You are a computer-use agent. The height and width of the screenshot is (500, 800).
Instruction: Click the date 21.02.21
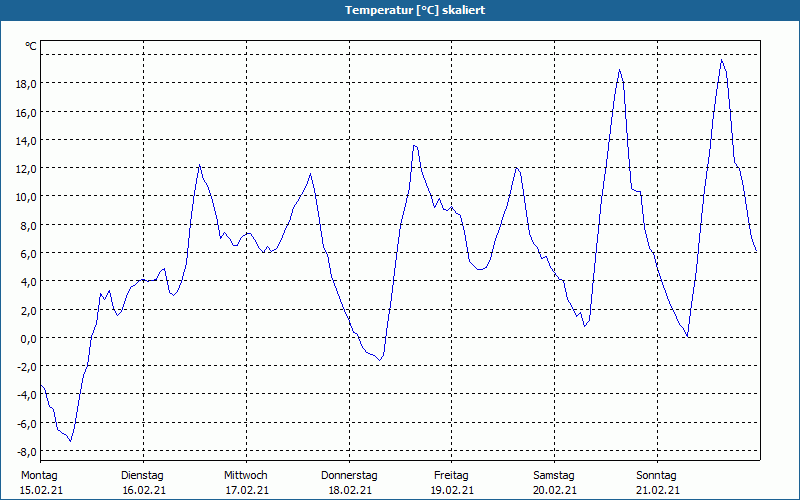pyautogui.click(x=658, y=490)
